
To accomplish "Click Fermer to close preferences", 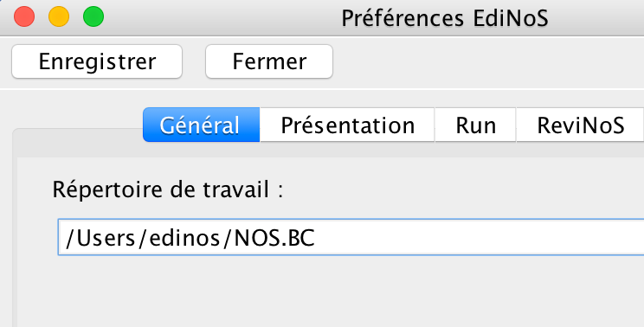I will tap(269, 61).
